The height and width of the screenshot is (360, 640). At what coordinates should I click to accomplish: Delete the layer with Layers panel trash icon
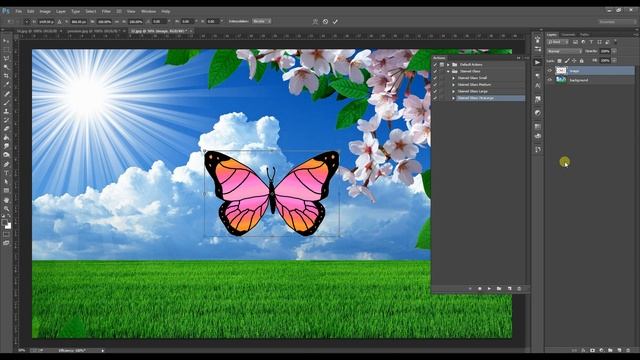point(628,350)
